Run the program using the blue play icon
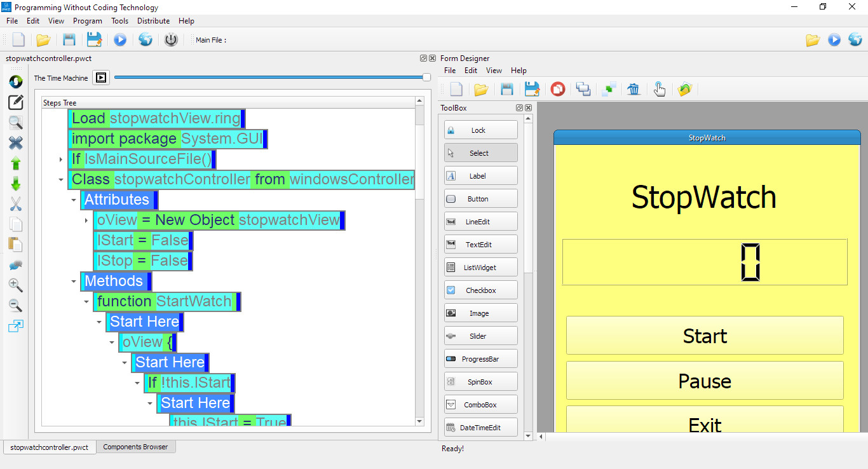The image size is (868, 469). click(119, 39)
